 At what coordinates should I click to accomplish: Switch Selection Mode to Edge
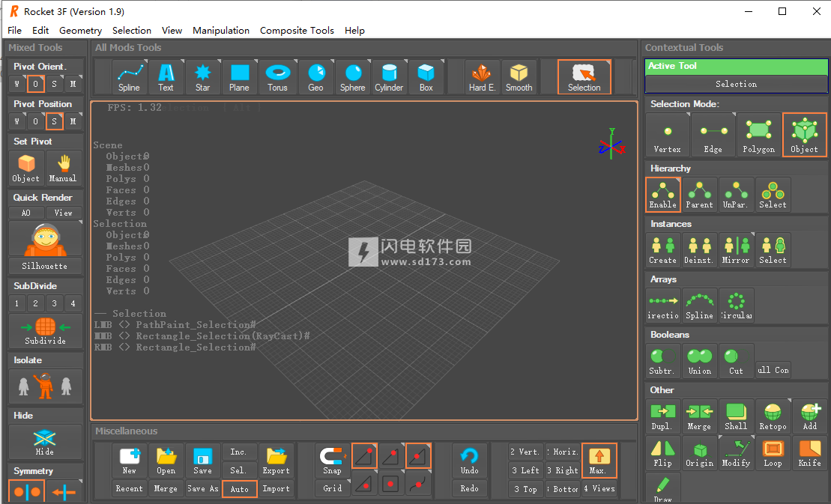[x=713, y=135]
